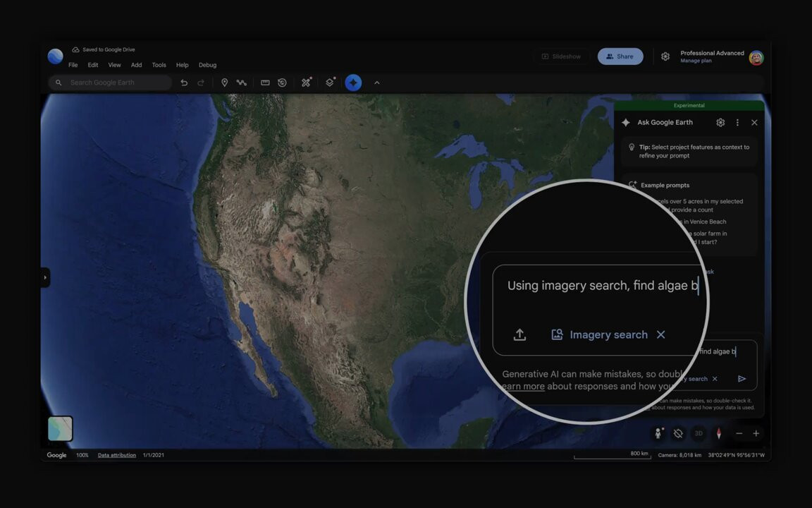Click the Camera: 8,018 km readout
This screenshot has height=508, width=812.
[679, 455]
